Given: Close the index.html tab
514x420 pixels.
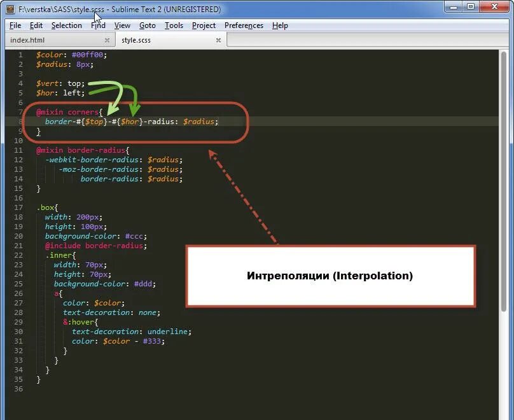Looking at the screenshot, I should [107, 39].
